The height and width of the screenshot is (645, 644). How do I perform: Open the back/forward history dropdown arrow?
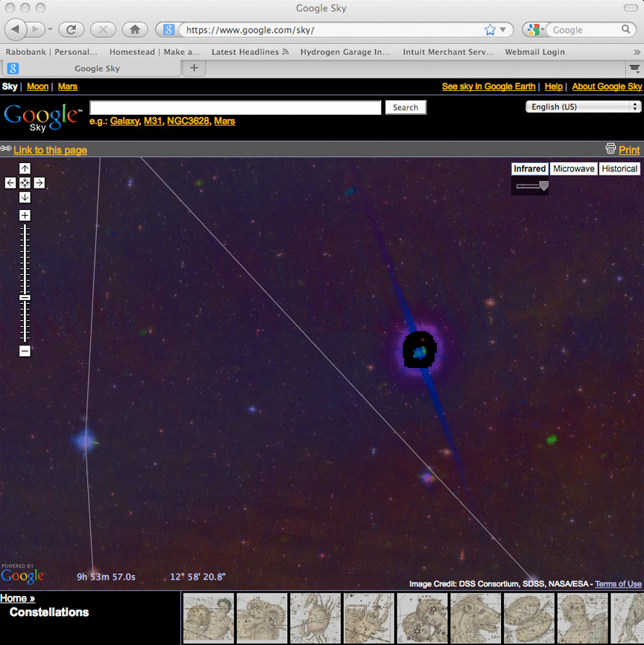point(50,30)
